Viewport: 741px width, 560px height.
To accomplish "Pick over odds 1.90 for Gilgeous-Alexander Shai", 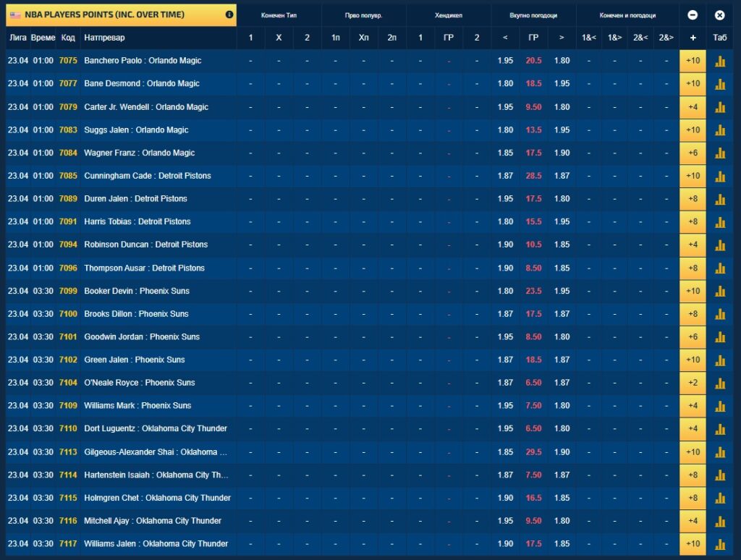I will [562, 452].
